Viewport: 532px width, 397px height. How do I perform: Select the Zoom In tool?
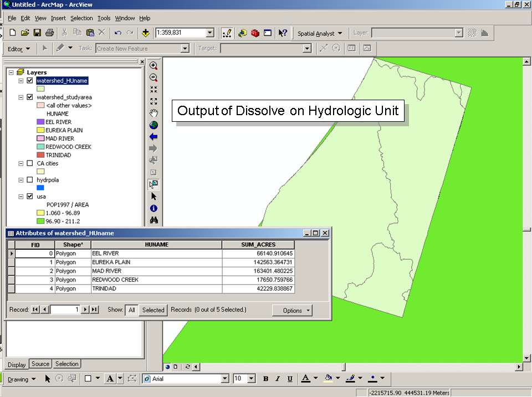click(x=154, y=65)
